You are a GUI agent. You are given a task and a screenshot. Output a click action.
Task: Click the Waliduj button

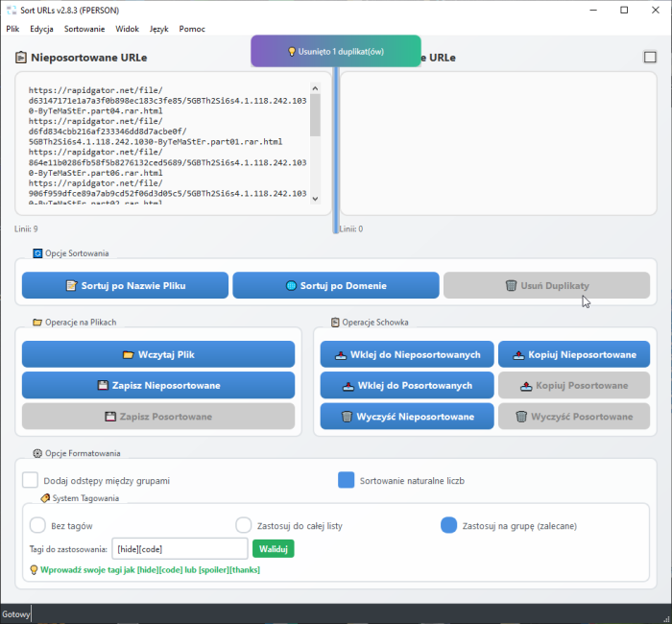tap(273, 548)
